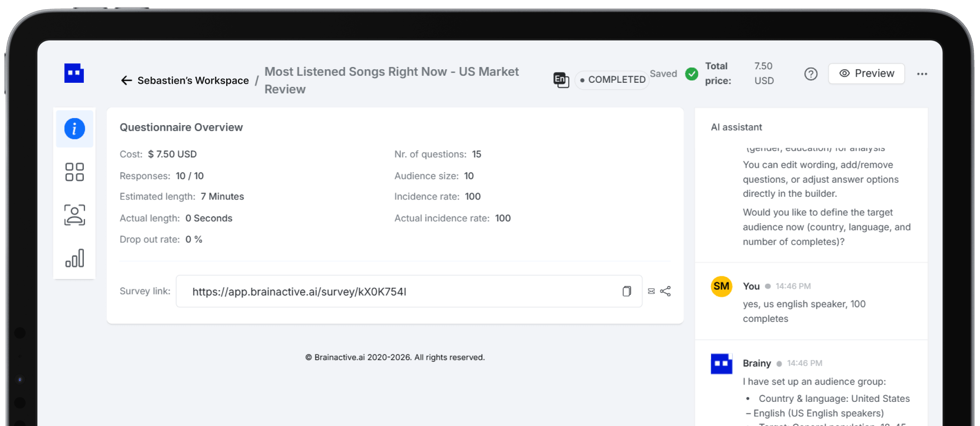This screenshot has width=980, height=426.
Task: Copy the survey link to the clipboard
Action: click(627, 291)
